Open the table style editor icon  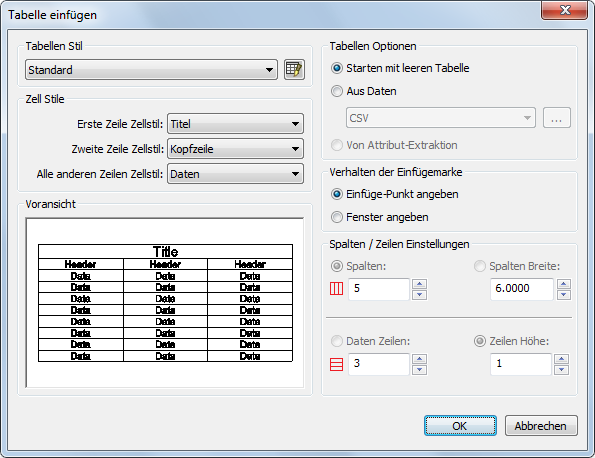click(294, 69)
